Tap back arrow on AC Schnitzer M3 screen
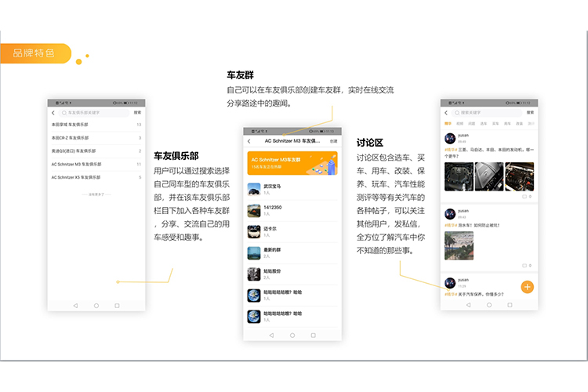Image resolution: width=588 pixels, height=392 pixels. (249, 141)
